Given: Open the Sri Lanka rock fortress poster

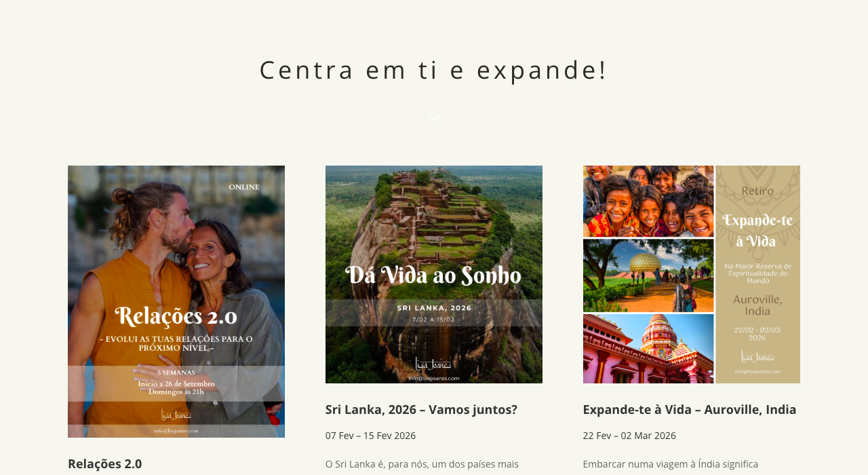Looking at the screenshot, I should 434,274.
